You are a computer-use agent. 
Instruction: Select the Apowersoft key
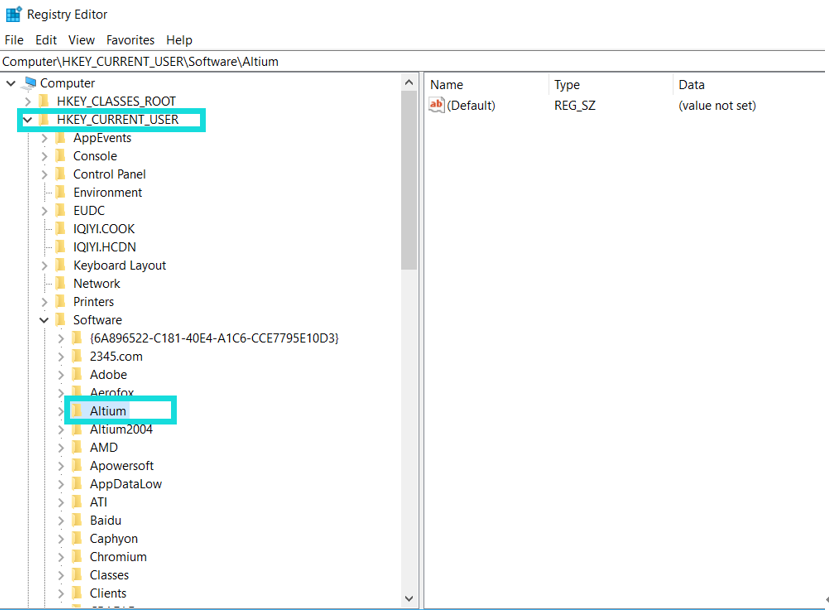click(x=121, y=466)
